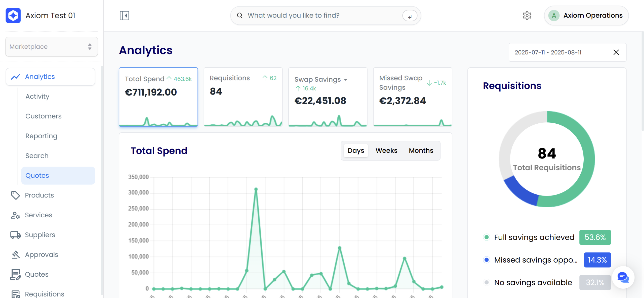Screen dimensions: 644x298
Task: Open the Axiom Operations account menu
Action: 586,16
